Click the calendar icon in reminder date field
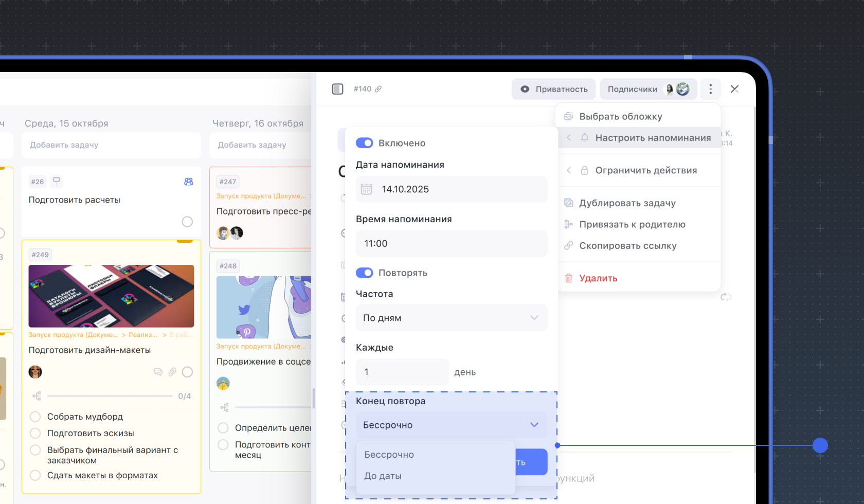This screenshot has width=864, height=504. tap(366, 189)
